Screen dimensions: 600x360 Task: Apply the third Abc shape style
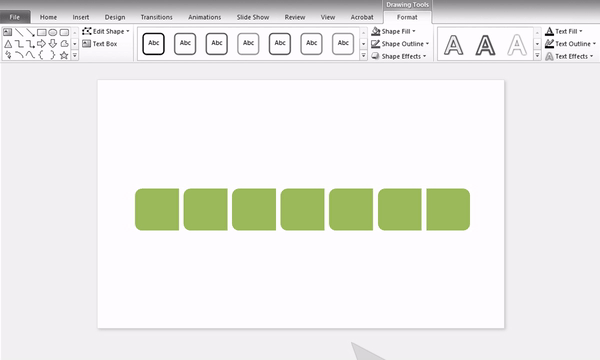point(217,44)
